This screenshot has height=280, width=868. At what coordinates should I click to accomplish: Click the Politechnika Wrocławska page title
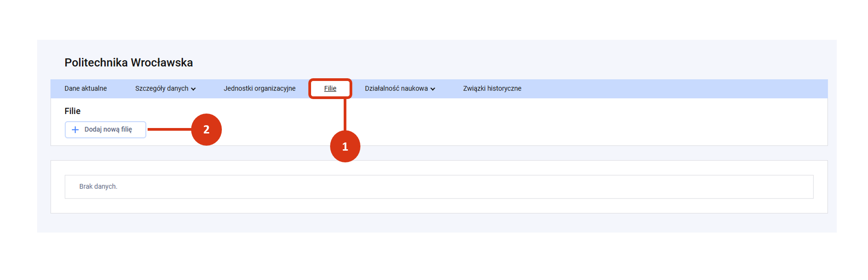point(129,63)
